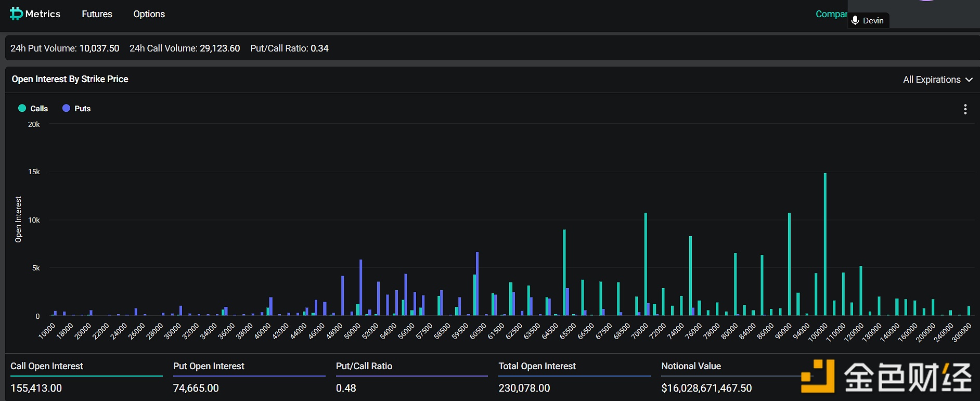The image size is (980, 401).
Task: Click the 230,078.00 total open interest value
Action: (524, 388)
